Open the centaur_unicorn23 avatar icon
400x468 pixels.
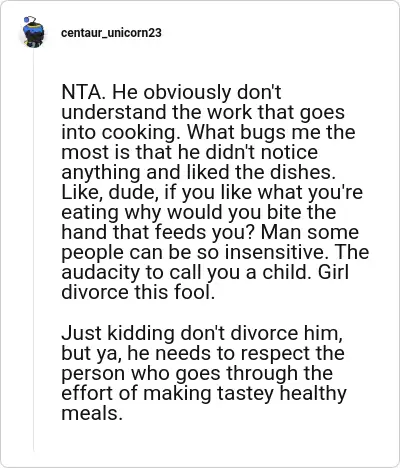point(33,32)
